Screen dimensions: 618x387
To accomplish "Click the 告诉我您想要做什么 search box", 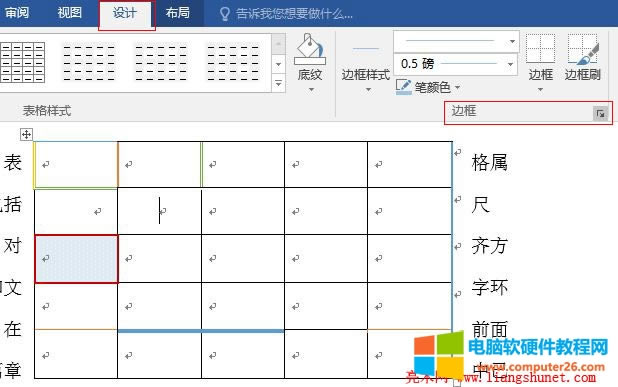I will coord(294,14).
